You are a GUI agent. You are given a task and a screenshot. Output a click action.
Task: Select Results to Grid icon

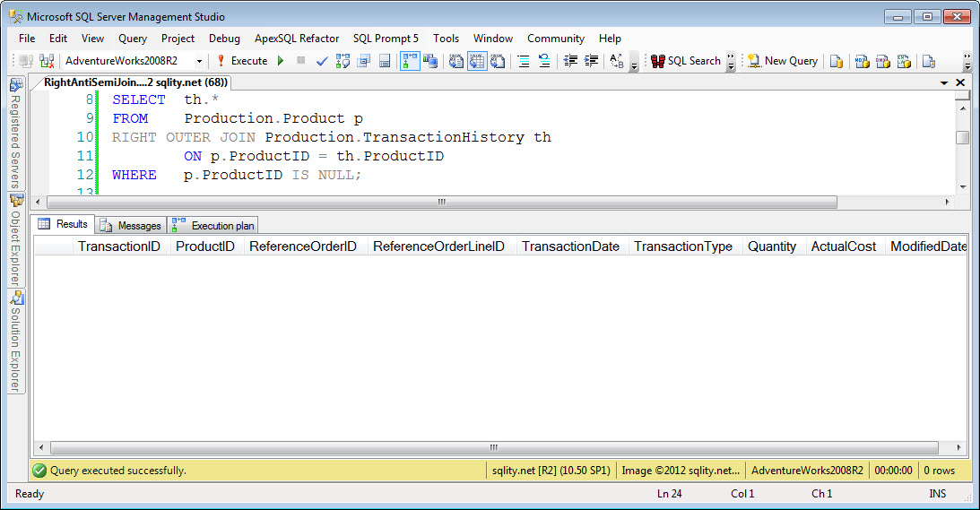(477, 61)
